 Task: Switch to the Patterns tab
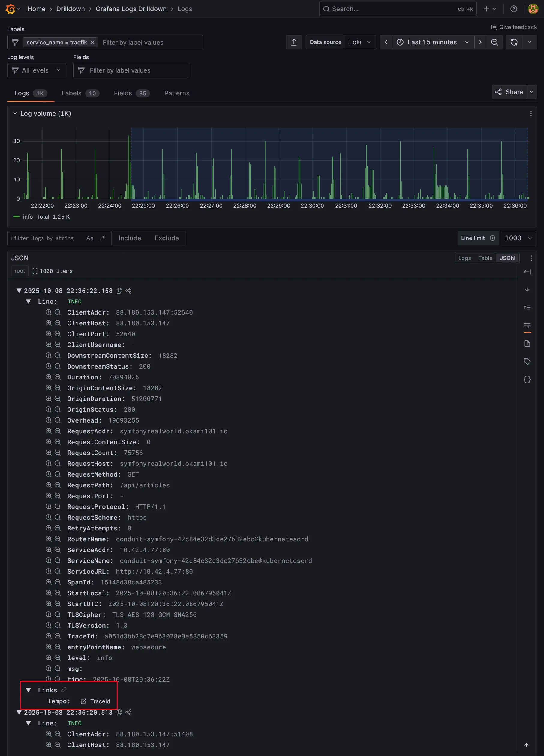[176, 93]
